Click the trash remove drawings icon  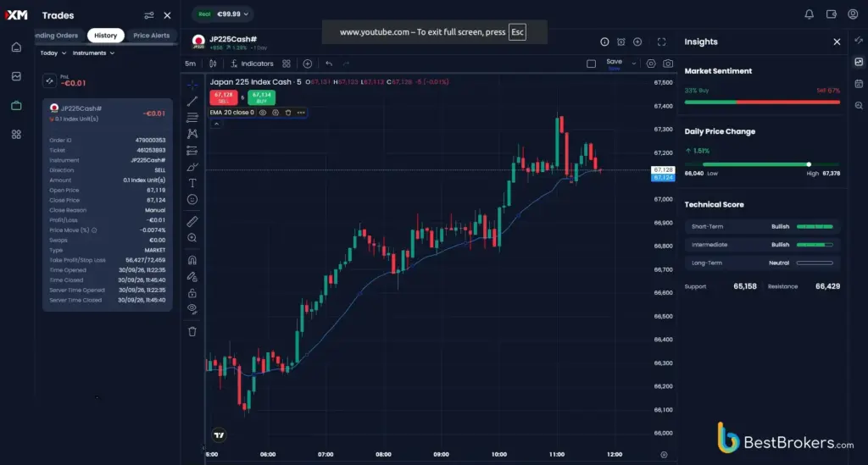click(192, 332)
